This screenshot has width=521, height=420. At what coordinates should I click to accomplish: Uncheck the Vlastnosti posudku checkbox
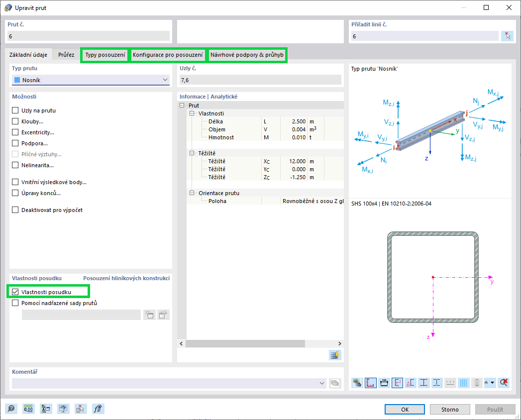15,292
